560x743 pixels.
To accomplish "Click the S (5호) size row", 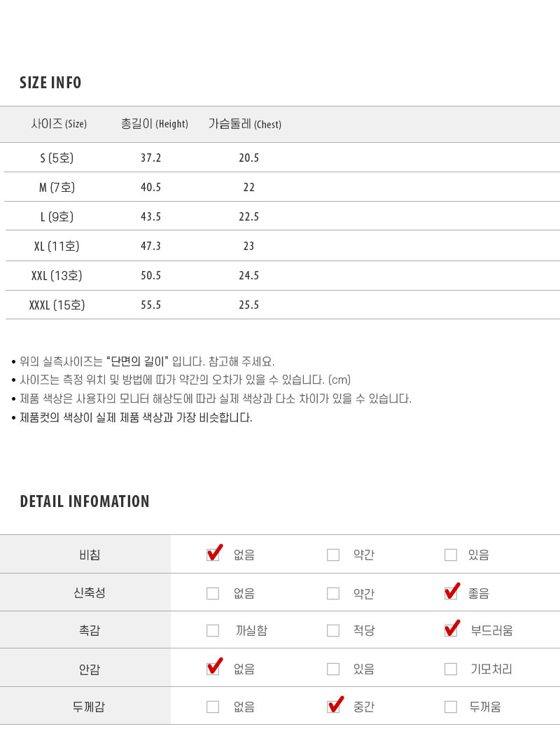I will [57, 158].
